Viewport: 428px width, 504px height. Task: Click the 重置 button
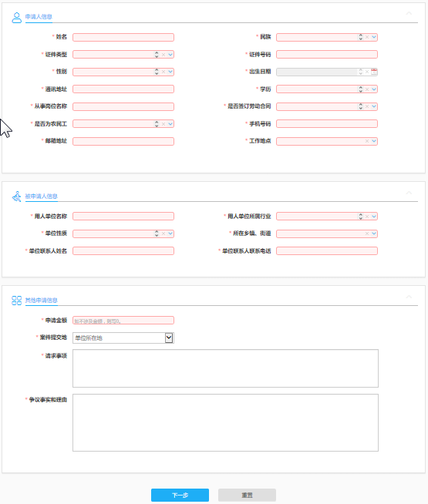point(247,495)
